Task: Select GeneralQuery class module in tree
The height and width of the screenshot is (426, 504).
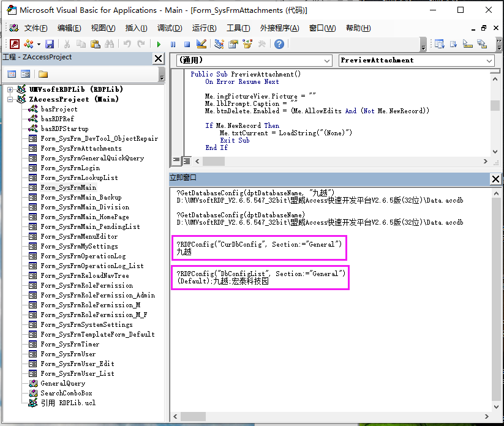Action: pos(62,384)
